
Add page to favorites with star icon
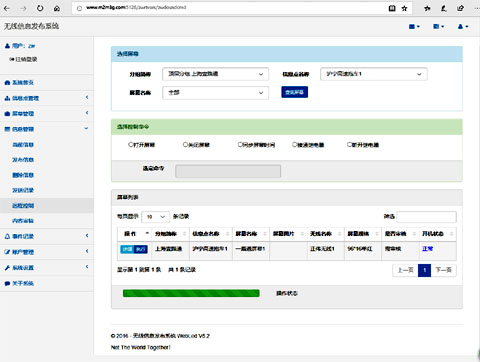(404, 8)
